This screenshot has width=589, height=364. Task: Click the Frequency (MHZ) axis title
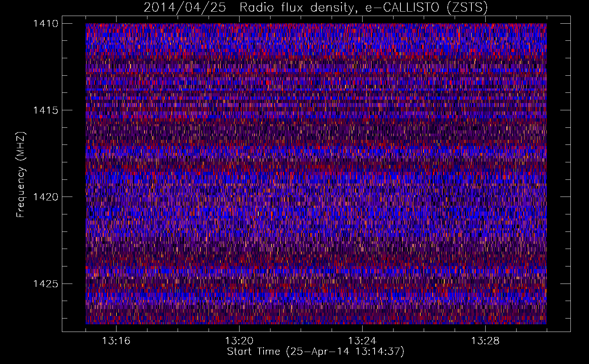pos(21,175)
